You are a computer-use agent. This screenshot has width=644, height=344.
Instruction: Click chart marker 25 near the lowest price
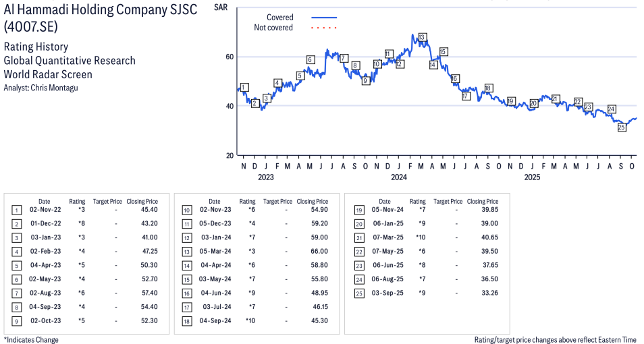(622, 127)
